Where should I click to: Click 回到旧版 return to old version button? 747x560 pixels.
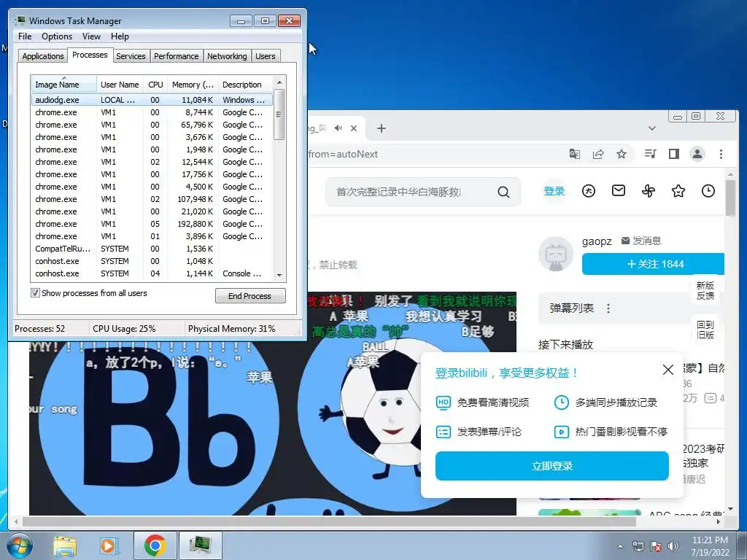[705, 330]
